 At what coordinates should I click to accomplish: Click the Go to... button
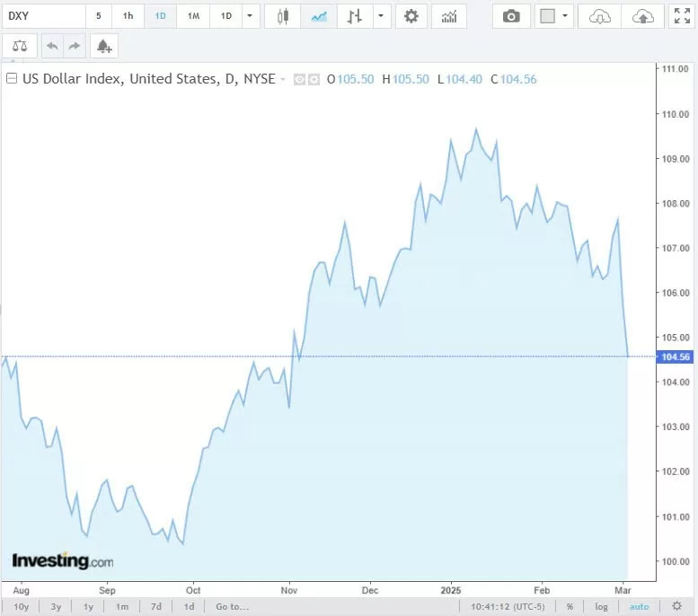232,607
